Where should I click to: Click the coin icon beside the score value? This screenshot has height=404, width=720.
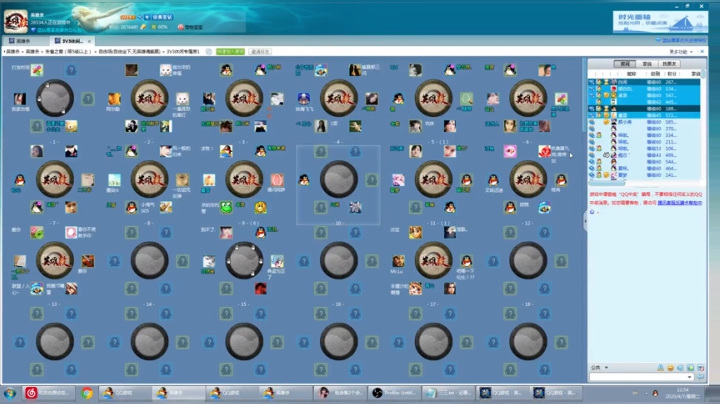144,27
